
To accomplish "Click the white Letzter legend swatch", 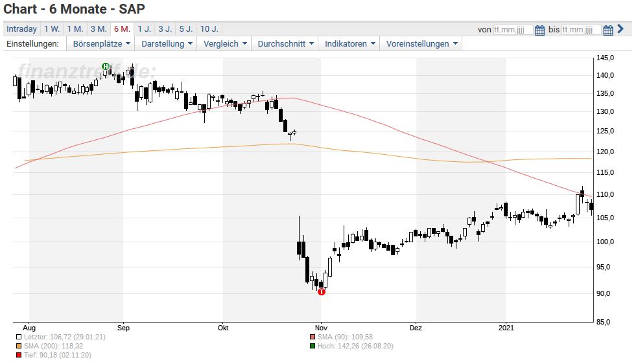I will (x=19, y=337).
